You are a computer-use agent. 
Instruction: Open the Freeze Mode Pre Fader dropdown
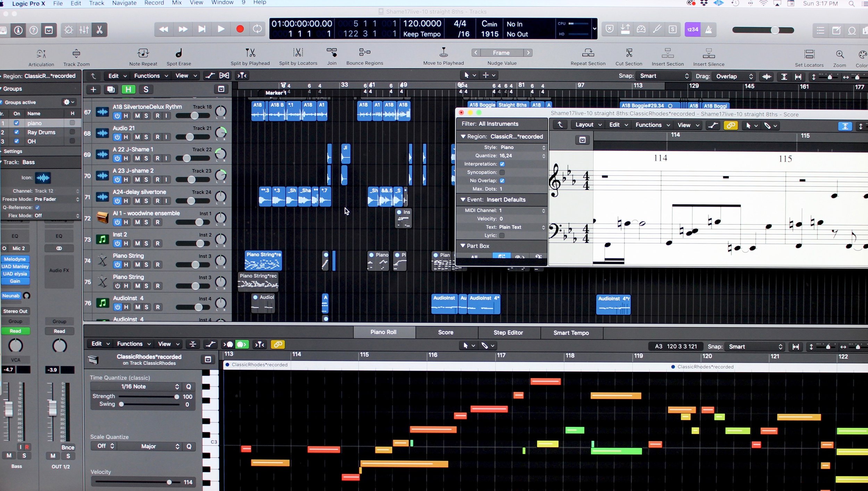click(57, 199)
